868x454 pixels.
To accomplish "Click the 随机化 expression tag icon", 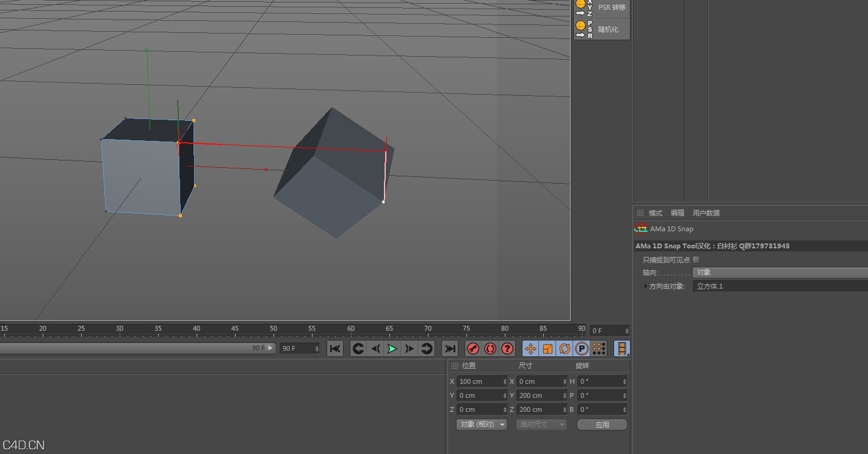I will coord(580,26).
